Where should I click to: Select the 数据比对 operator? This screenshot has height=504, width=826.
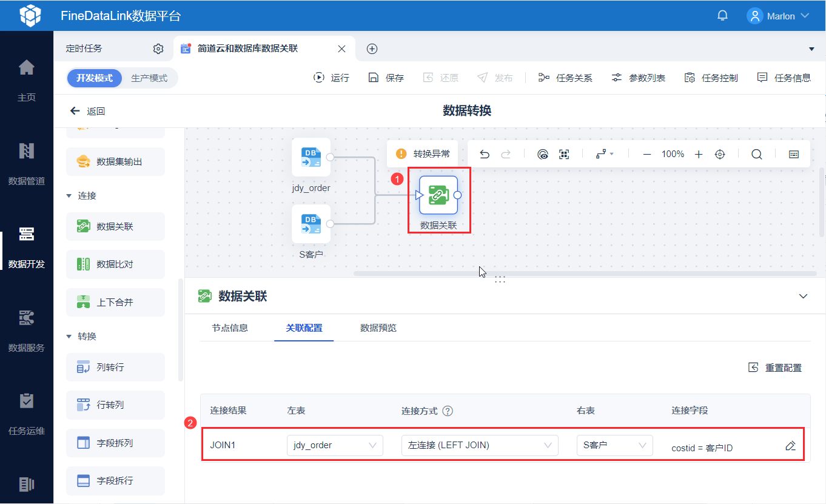tap(115, 264)
